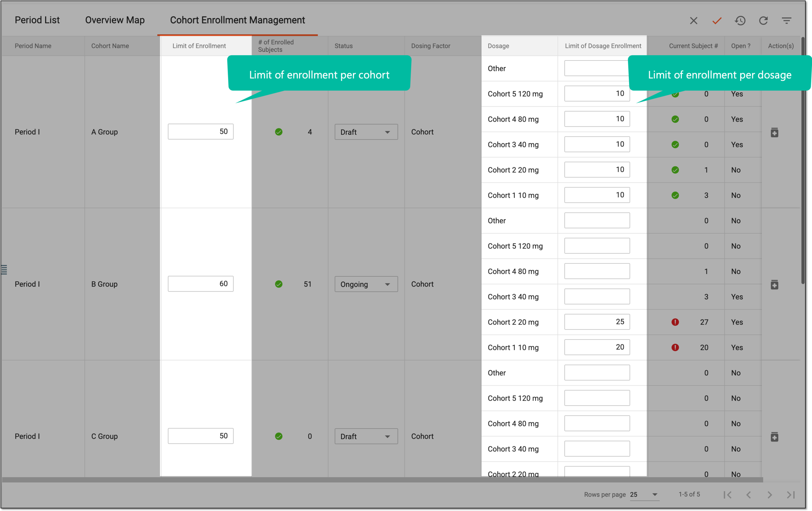812x511 pixels.
Task: Switch to the Period List tab
Action: point(37,20)
